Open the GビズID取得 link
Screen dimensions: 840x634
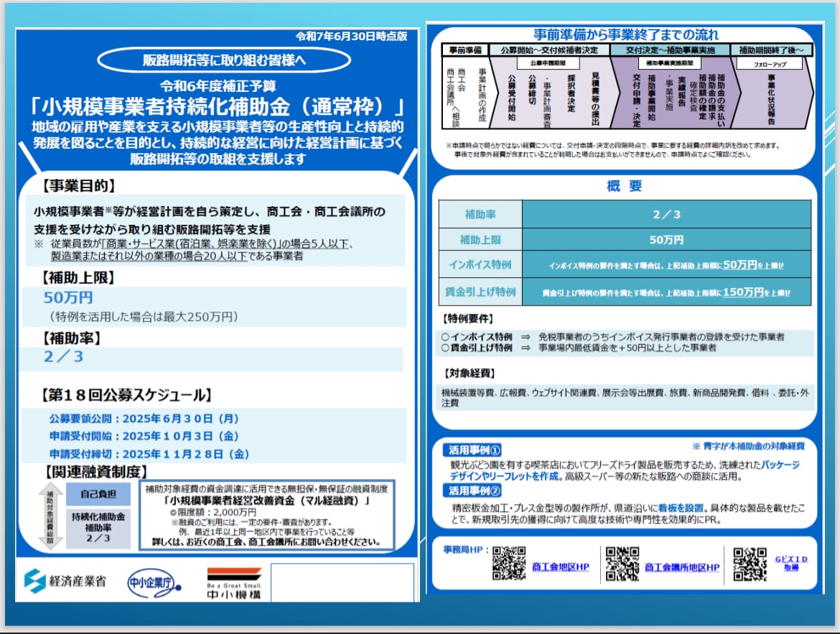pos(790,563)
